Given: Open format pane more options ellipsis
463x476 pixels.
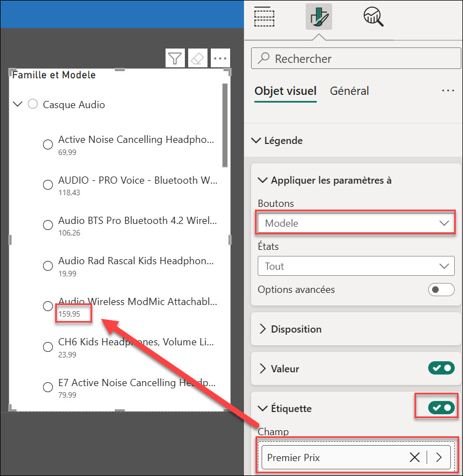Looking at the screenshot, I should pyautogui.click(x=448, y=91).
